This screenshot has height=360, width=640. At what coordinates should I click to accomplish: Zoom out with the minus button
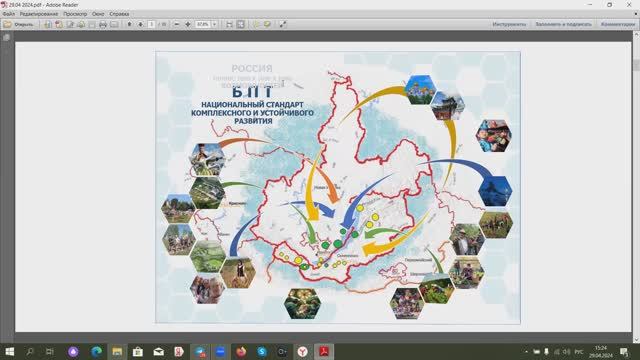[176, 24]
